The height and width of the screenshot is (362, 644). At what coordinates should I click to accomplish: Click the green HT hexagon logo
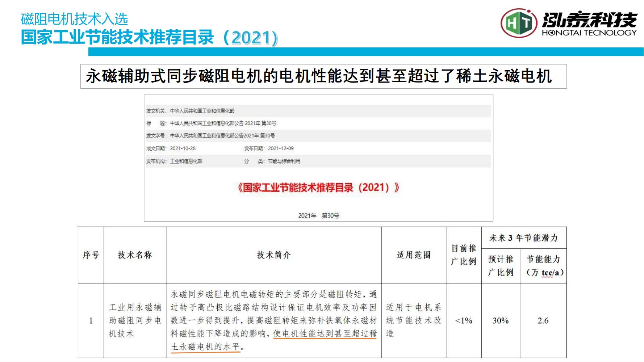[x=519, y=24]
